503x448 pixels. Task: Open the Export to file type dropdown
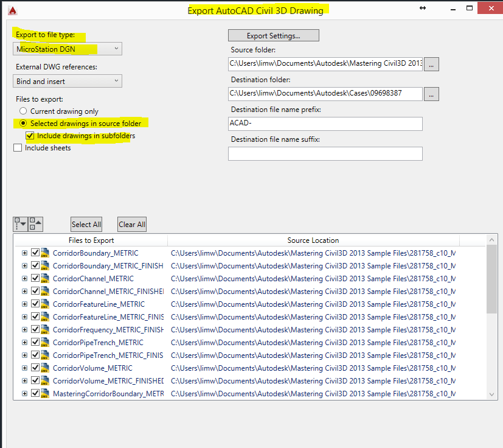(68, 49)
